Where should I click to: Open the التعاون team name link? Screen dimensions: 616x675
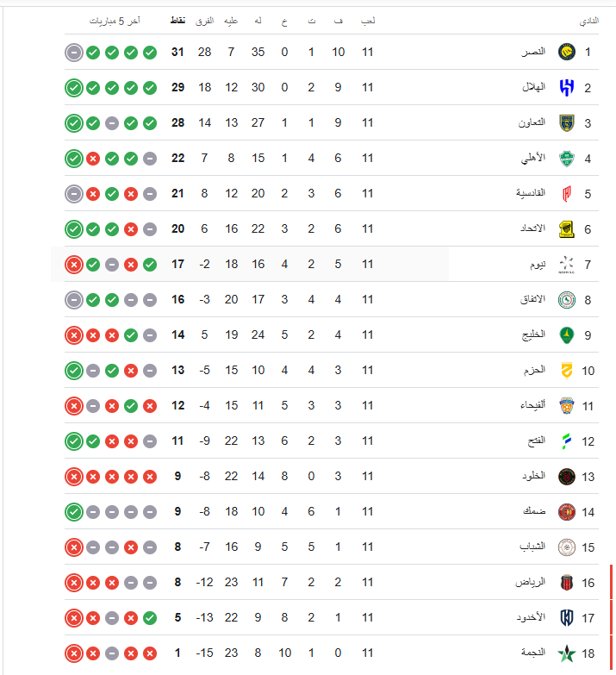point(531,122)
